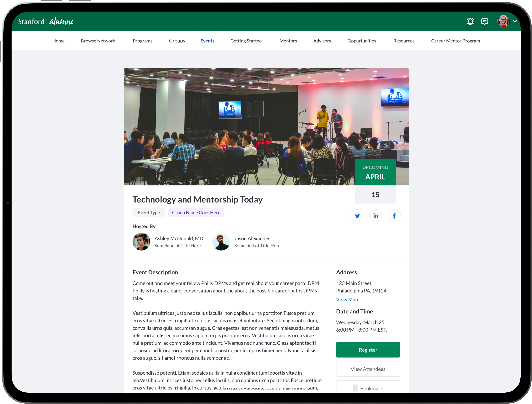This screenshot has width=532, height=404.
Task: Expand the profile dropdown chevron
Action: coord(515,21)
